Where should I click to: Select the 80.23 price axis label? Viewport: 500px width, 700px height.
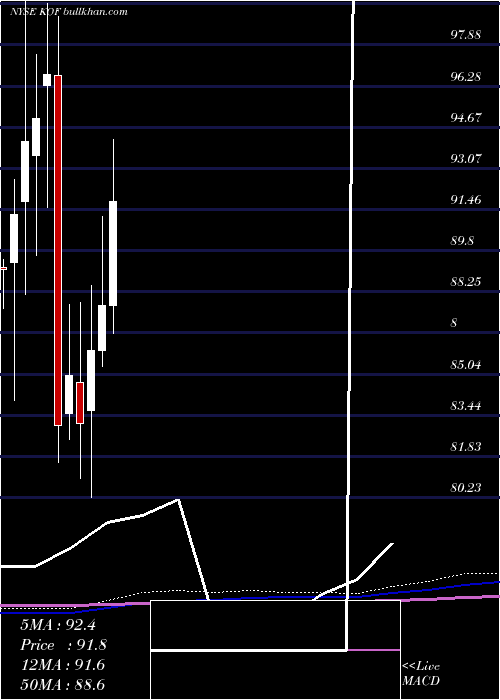(x=466, y=488)
